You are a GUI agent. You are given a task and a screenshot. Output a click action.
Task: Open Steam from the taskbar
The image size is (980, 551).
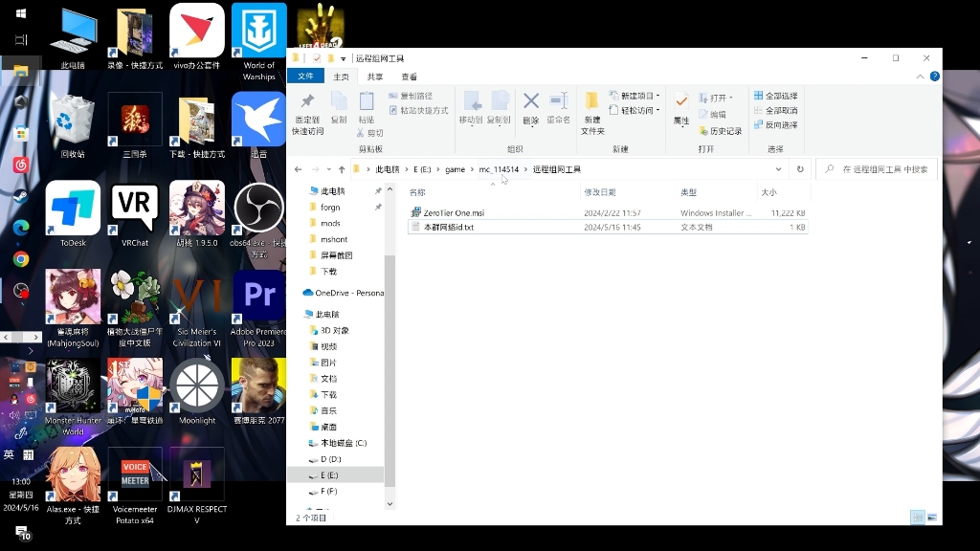[x=21, y=196]
